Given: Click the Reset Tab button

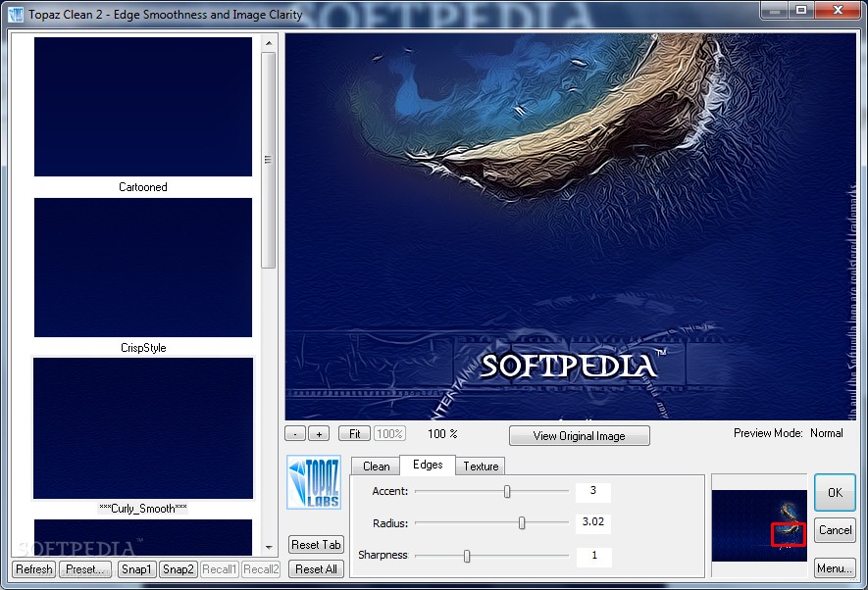Looking at the screenshot, I should (316, 545).
